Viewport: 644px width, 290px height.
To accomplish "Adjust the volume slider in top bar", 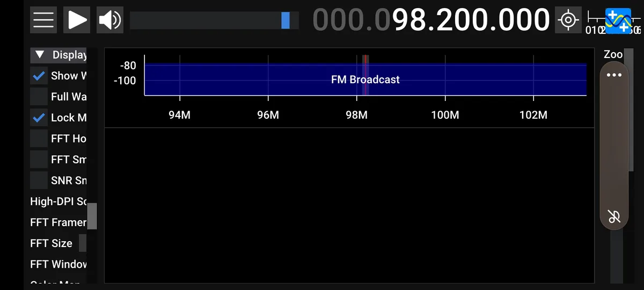I will click(x=214, y=20).
